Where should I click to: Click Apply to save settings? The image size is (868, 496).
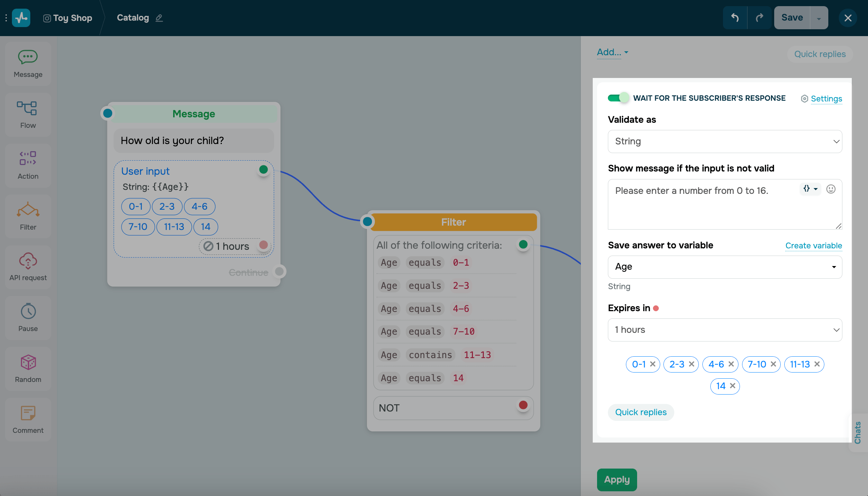(x=617, y=479)
